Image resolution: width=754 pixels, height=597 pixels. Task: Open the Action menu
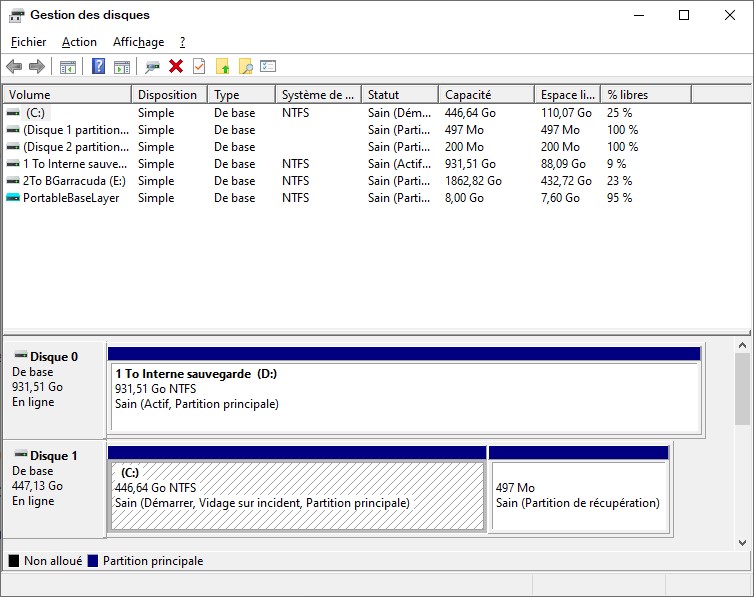pyautogui.click(x=79, y=42)
